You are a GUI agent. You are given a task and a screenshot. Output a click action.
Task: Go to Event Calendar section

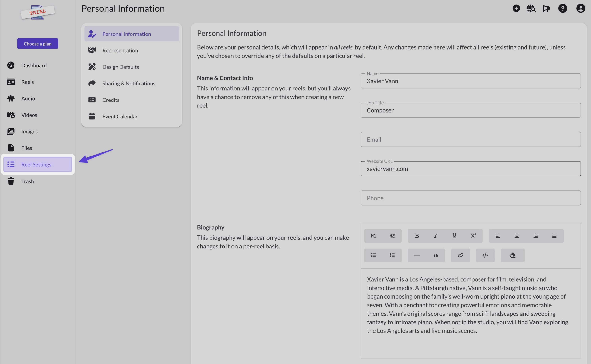point(120,117)
